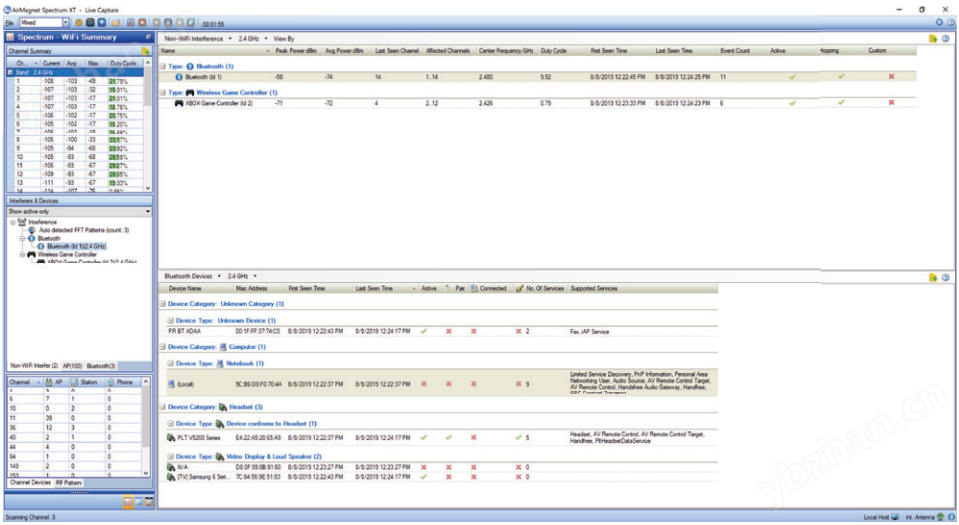This screenshot has height=525, width=959.
Task: Click the blue plus toolbar icon
Action: click(x=102, y=22)
